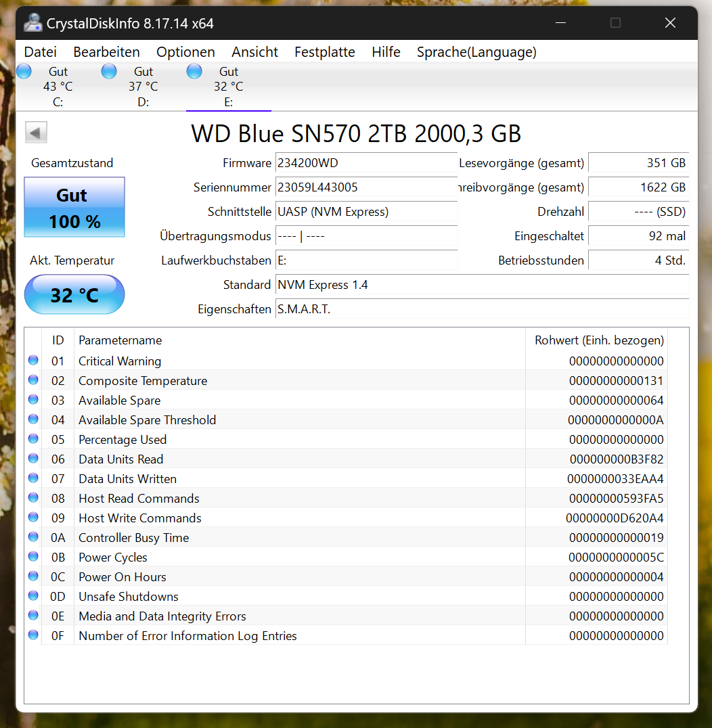Open the Hilfe menu

[x=386, y=52]
